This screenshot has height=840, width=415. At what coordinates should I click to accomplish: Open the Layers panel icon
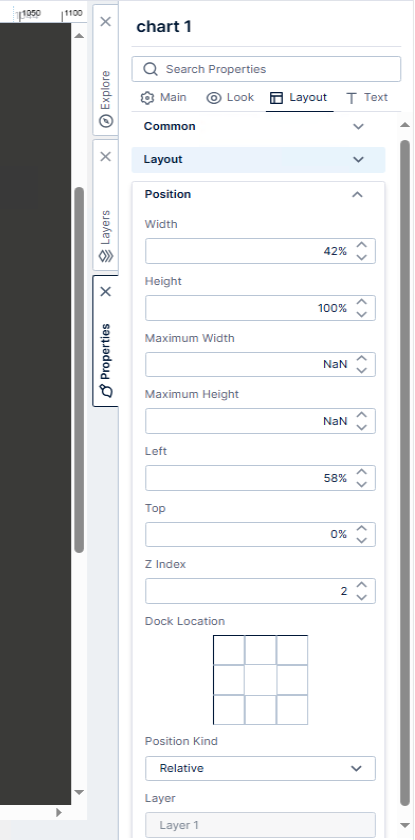pyautogui.click(x=106, y=256)
